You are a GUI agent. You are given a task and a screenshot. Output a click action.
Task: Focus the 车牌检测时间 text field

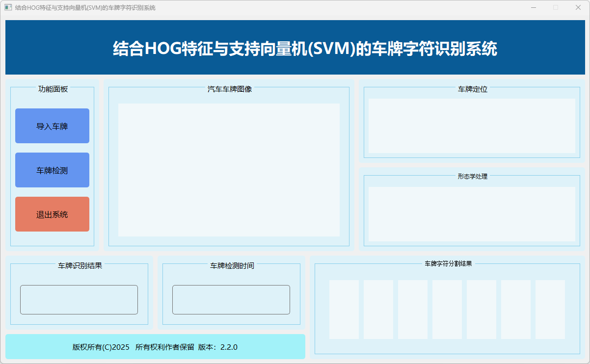tap(231, 300)
